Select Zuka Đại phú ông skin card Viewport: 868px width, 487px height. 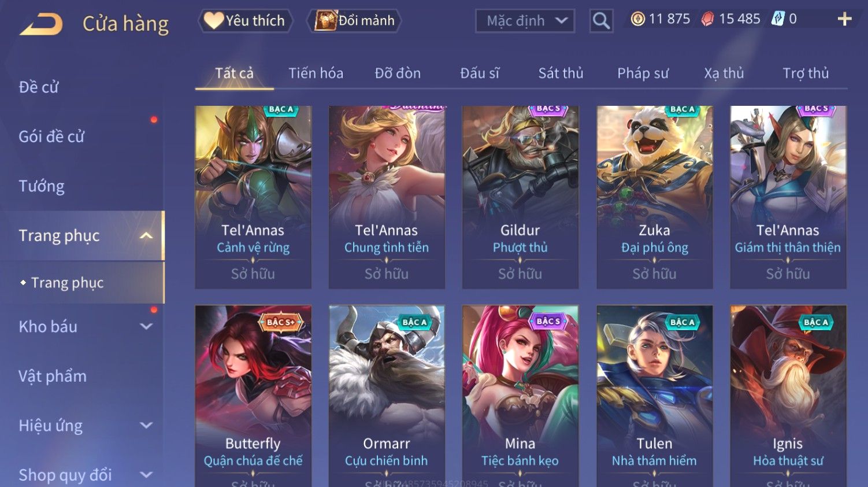pyautogui.click(x=654, y=197)
